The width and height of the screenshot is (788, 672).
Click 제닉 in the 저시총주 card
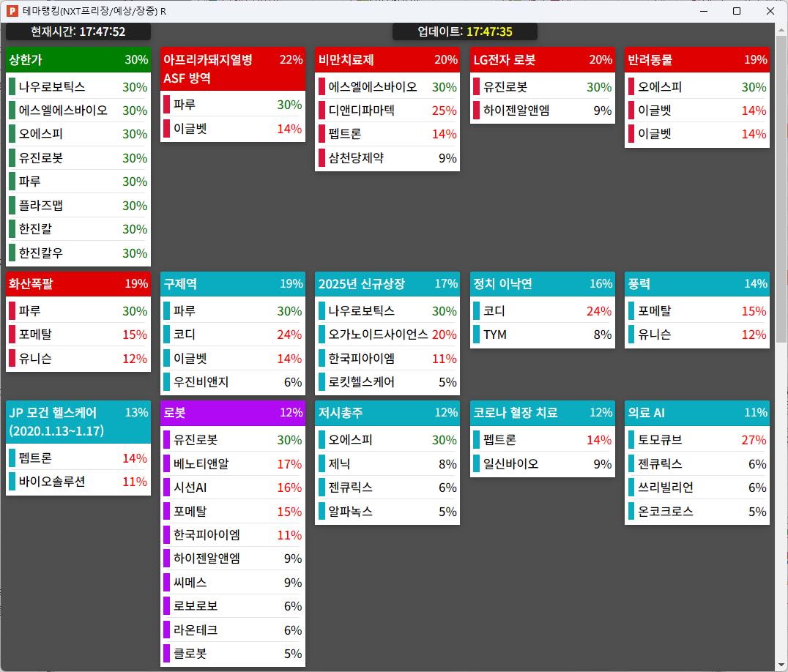(387, 464)
